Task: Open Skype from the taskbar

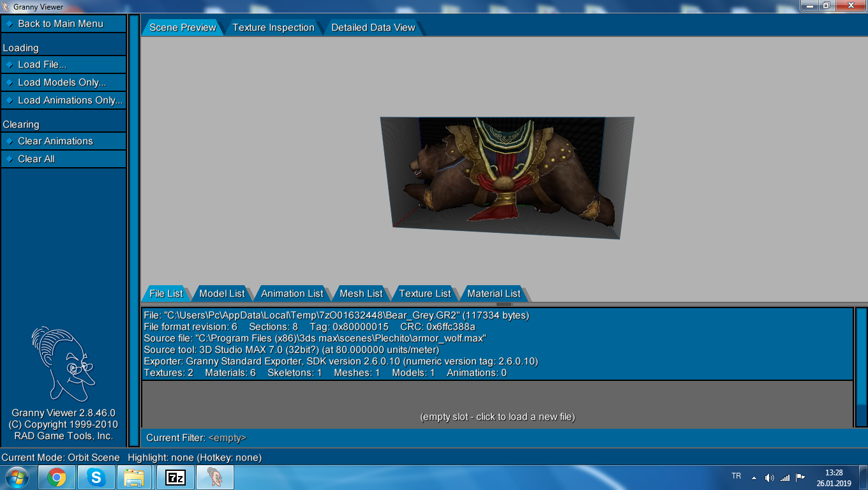Action: point(96,477)
